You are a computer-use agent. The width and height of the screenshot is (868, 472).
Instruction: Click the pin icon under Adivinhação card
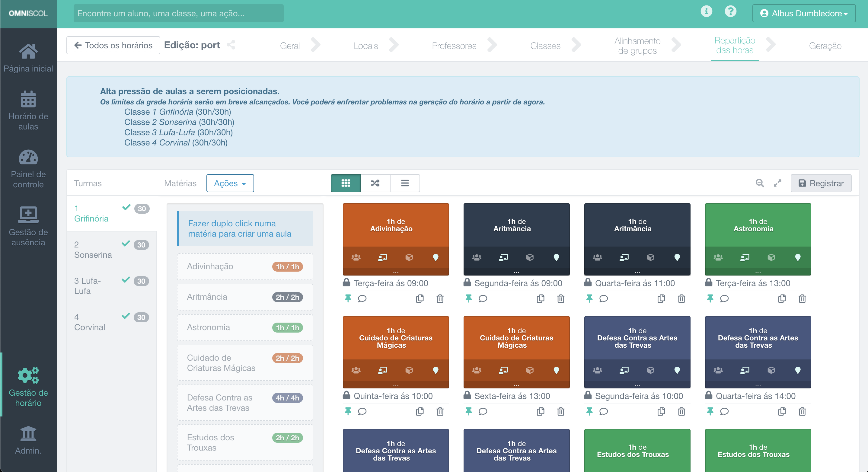[x=348, y=298]
